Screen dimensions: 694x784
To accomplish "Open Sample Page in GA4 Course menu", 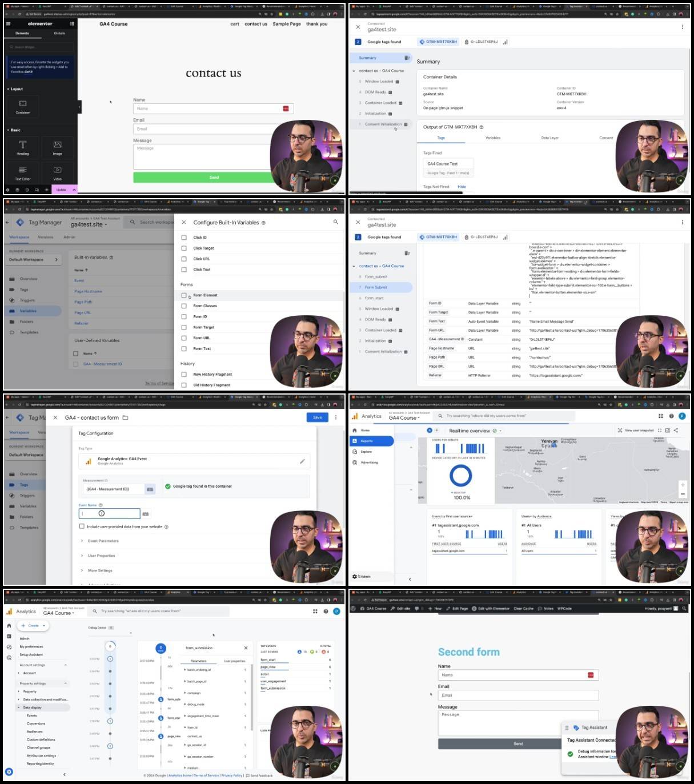I will [287, 24].
